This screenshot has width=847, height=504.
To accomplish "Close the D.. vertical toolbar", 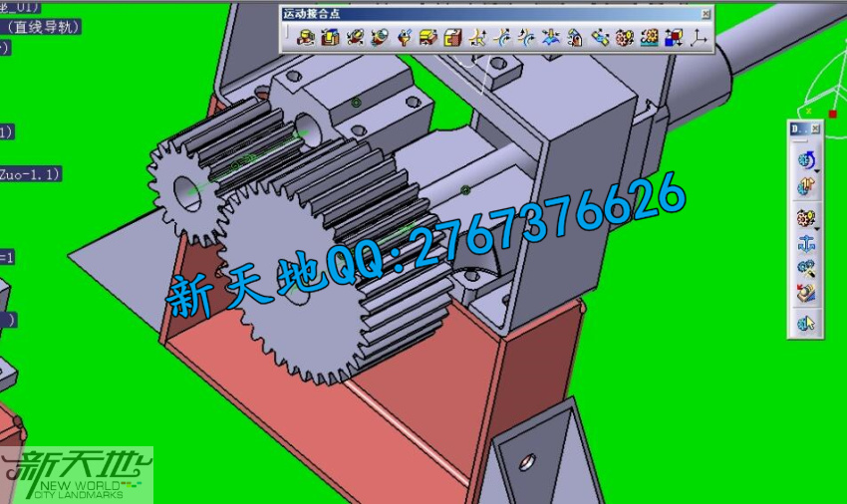I will (x=816, y=128).
